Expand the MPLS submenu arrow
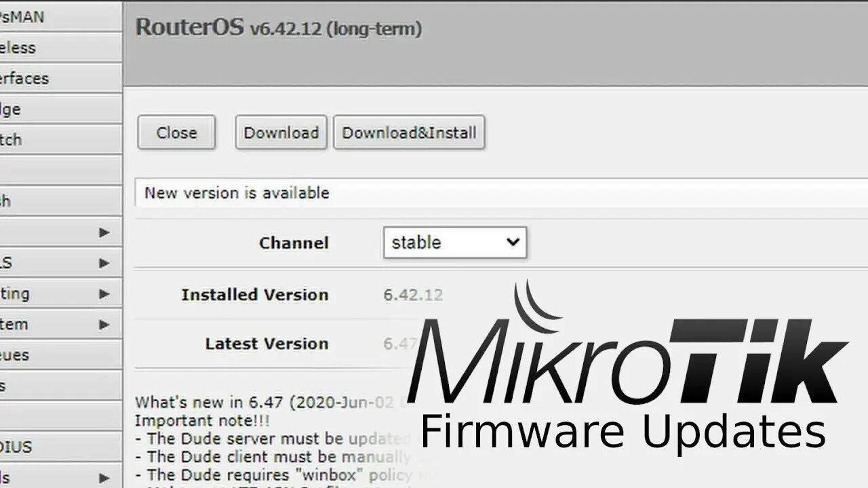Screen dimensions: 868x488 pyautogui.click(x=104, y=263)
